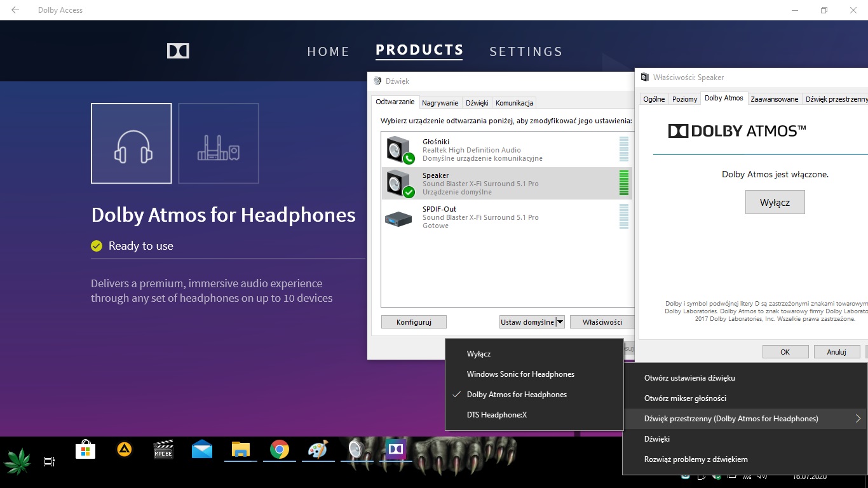
Task: Open Właściwości for the selected device
Action: 602,322
